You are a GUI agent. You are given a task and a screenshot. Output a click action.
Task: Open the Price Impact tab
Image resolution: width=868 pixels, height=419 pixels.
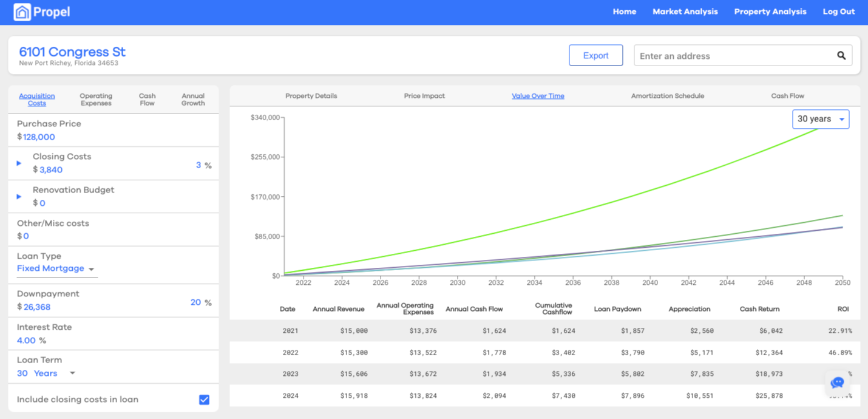[424, 96]
